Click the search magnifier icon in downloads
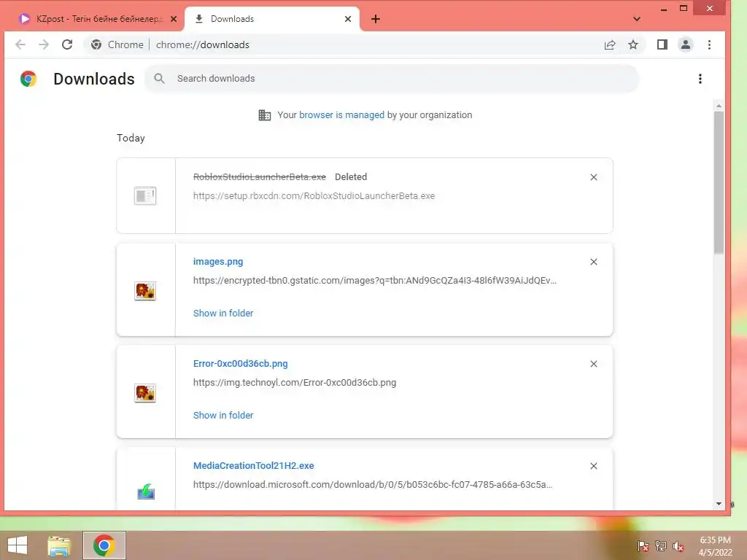 pos(160,79)
